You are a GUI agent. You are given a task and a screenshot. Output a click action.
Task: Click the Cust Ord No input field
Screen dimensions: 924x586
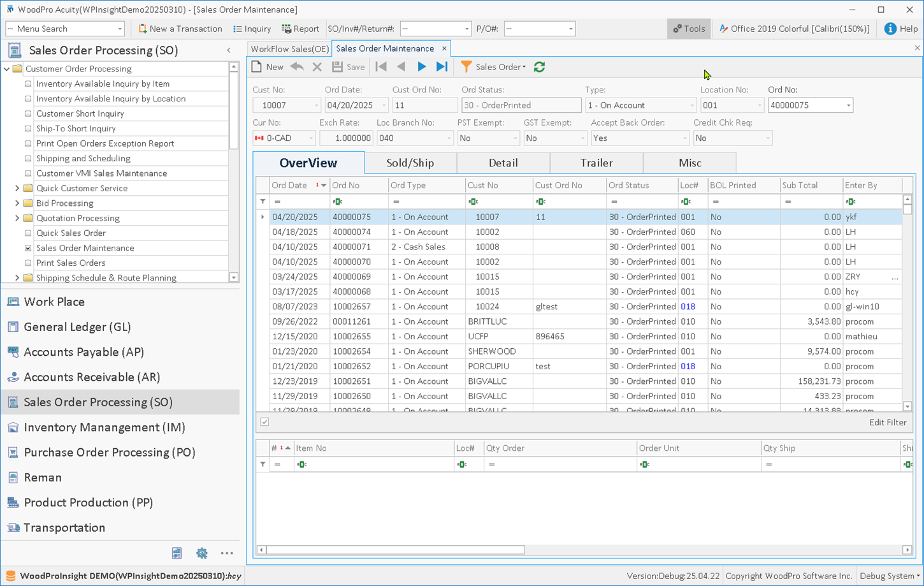click(x=424, y=105)
